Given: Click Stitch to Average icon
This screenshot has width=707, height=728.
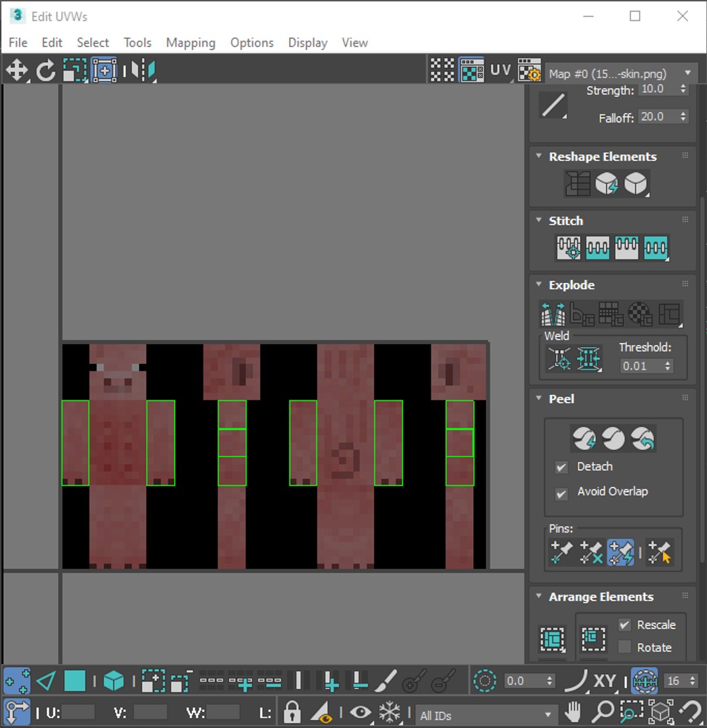Looking at the screenshot, I should point(597,248).
